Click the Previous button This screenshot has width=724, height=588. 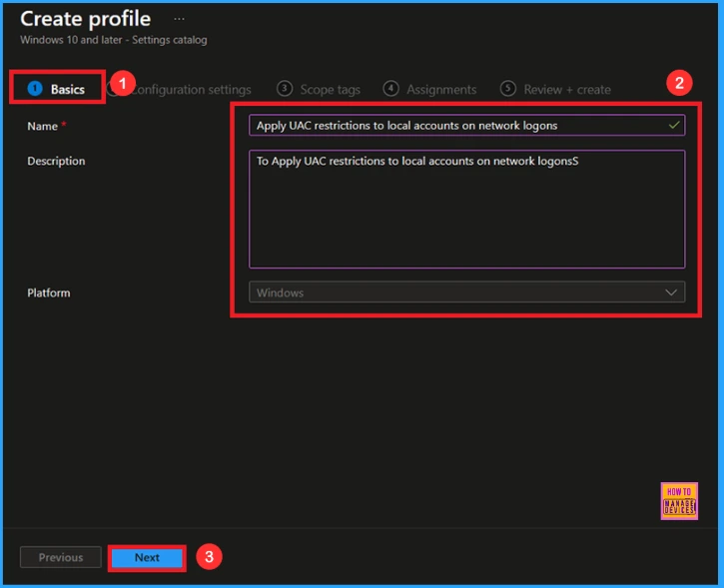pyautogui.click(x=61, y=557)
